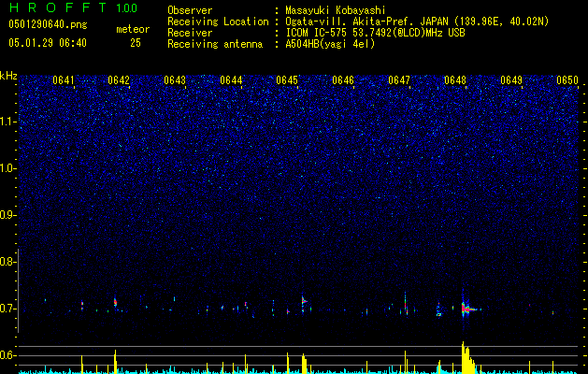Click the Receiver field label
This screenshot has height=374, width=588.
(x=190, y=33)
